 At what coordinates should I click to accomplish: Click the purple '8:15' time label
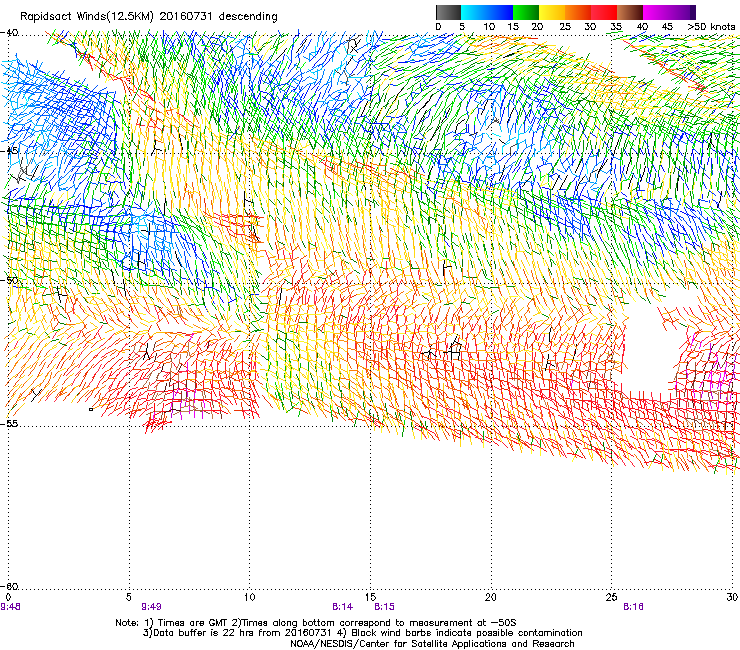point(385,607)
